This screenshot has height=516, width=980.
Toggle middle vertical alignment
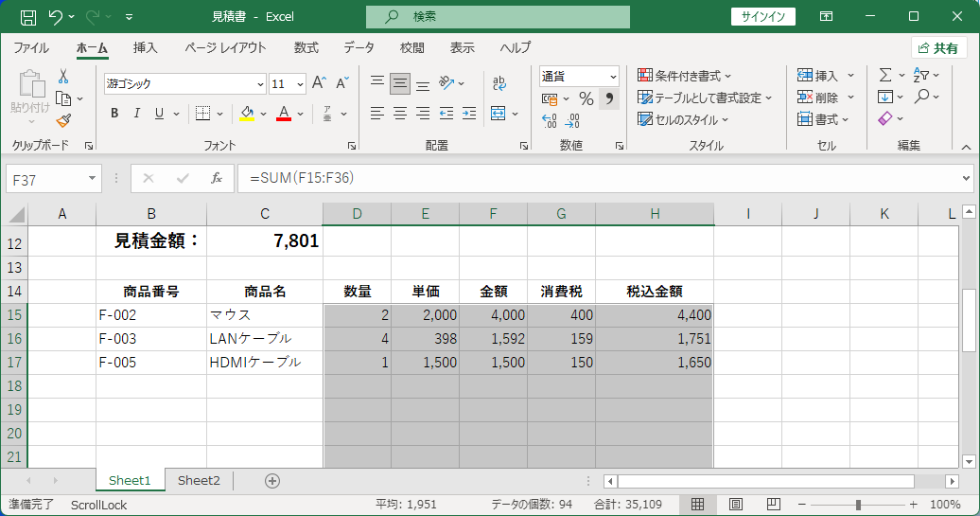[400, 83]
